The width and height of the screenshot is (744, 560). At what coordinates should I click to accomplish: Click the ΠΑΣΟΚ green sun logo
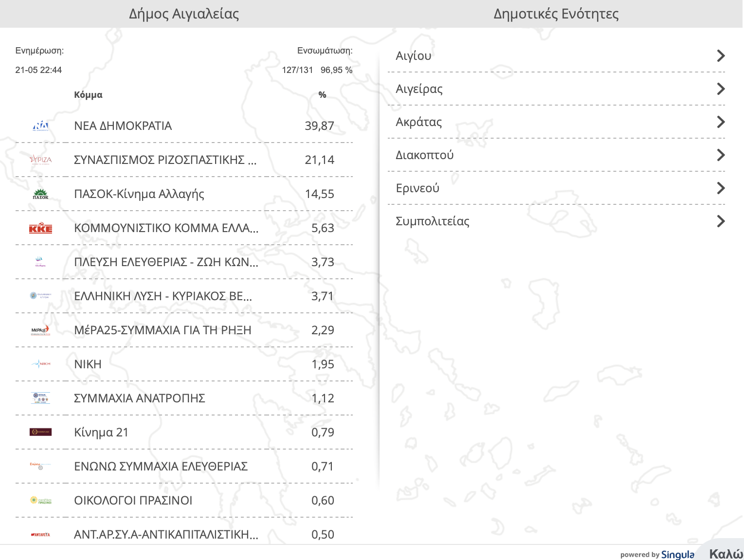40,194
